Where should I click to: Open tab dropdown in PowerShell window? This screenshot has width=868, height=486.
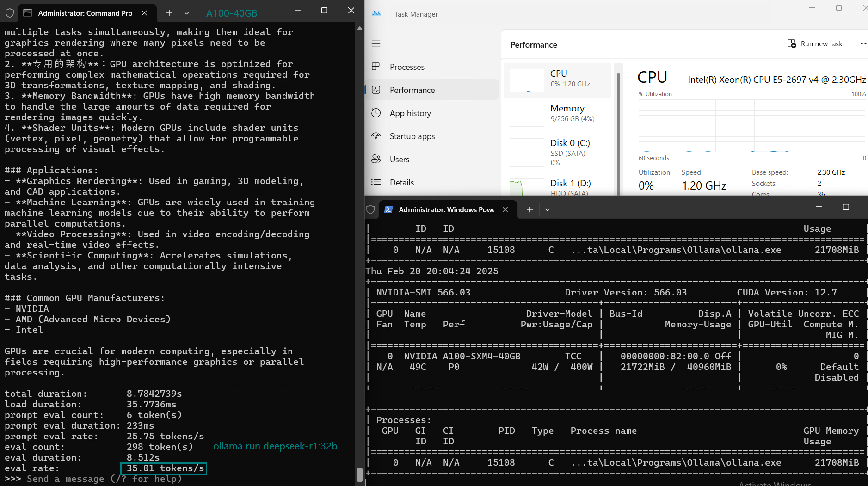click(x=547, y=209)
